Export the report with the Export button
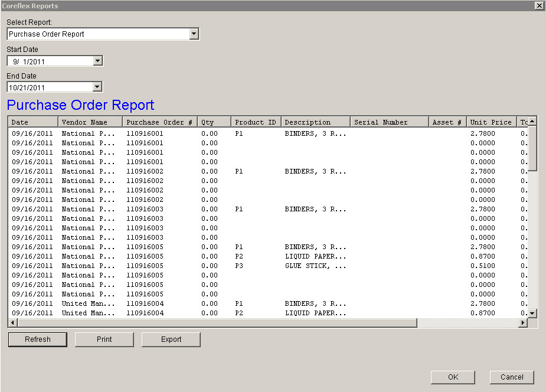Image resolution: width=546 pixels, height=392 pixels. tap(171, 339)
